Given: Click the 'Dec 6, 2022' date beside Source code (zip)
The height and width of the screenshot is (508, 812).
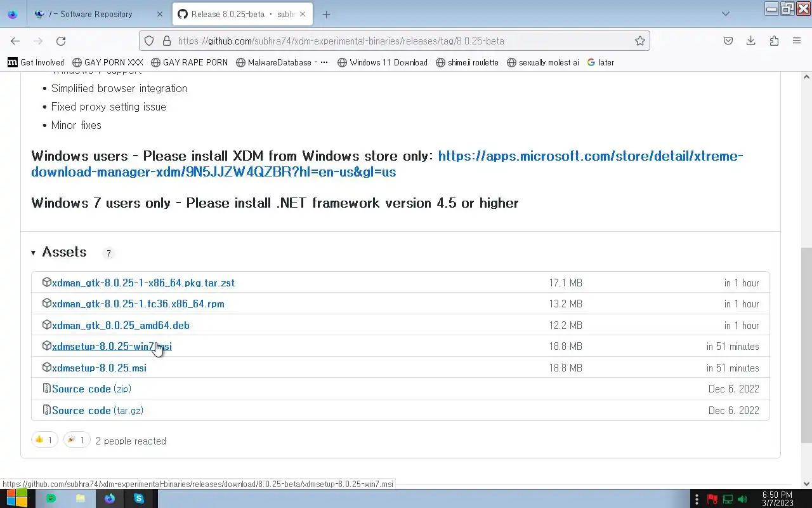Looking at the screenshot, I should 734,389.
